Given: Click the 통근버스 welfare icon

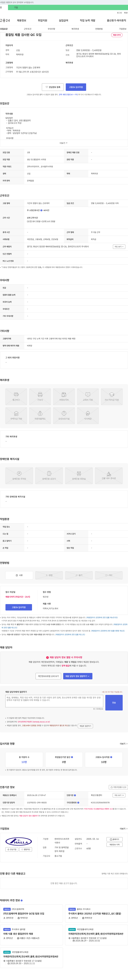Looking at the screenshot, I should click(x=16, y=397).
